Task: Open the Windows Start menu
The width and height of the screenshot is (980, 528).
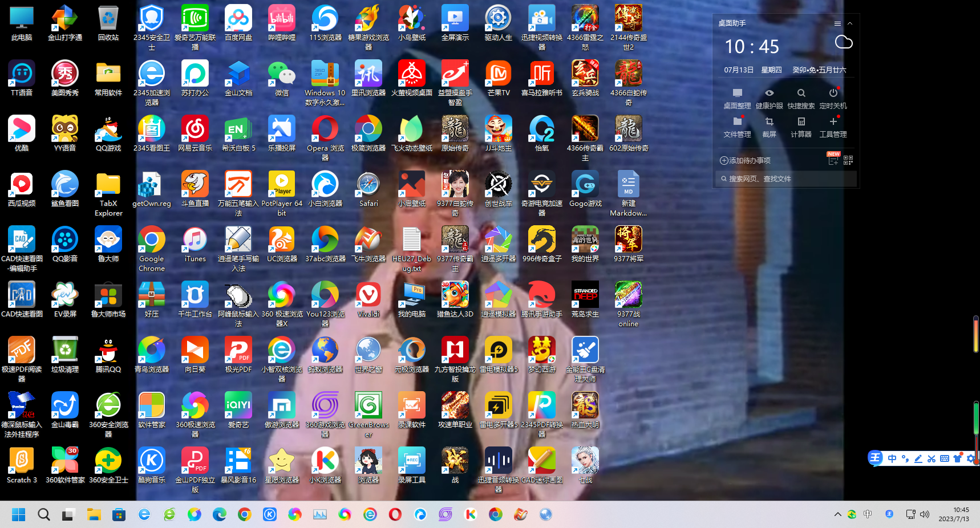Action: 18,515
